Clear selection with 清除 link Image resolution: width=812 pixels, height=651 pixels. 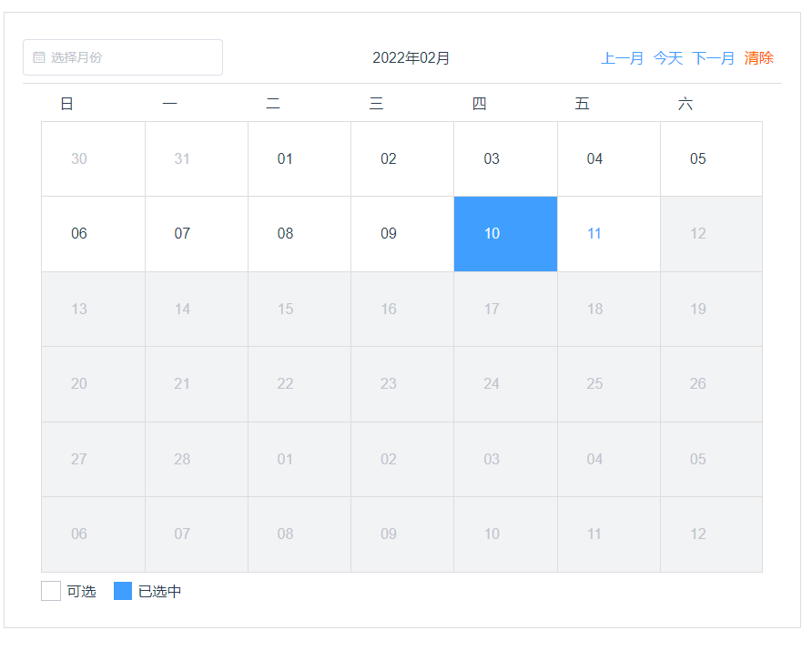click(758, 58)
